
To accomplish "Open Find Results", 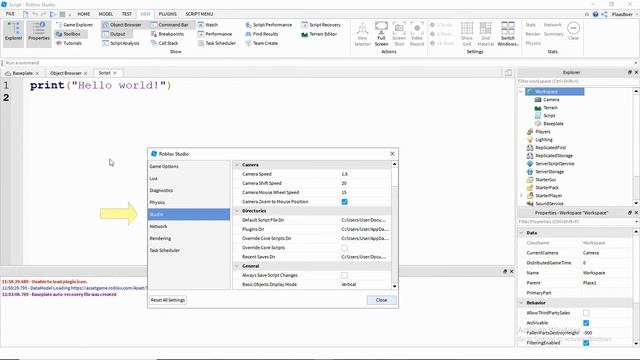I will [x=262, y=34].
